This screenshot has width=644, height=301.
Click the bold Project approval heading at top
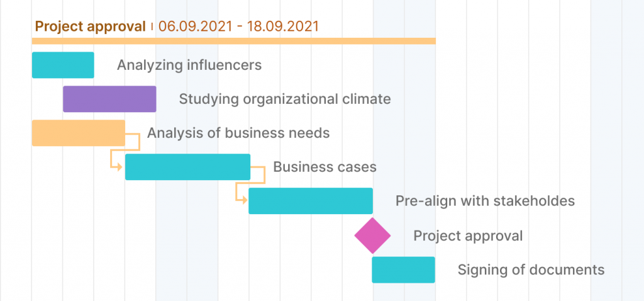click(90, 26)
